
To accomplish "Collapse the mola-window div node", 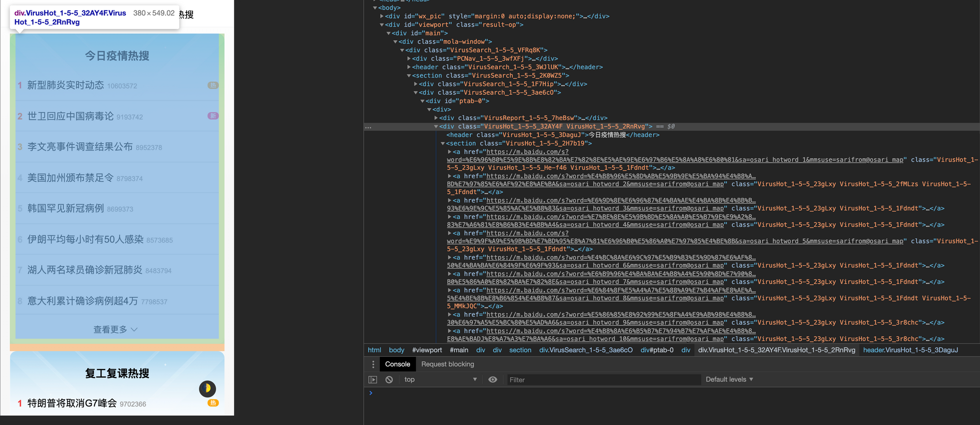I will coord(395,42).
